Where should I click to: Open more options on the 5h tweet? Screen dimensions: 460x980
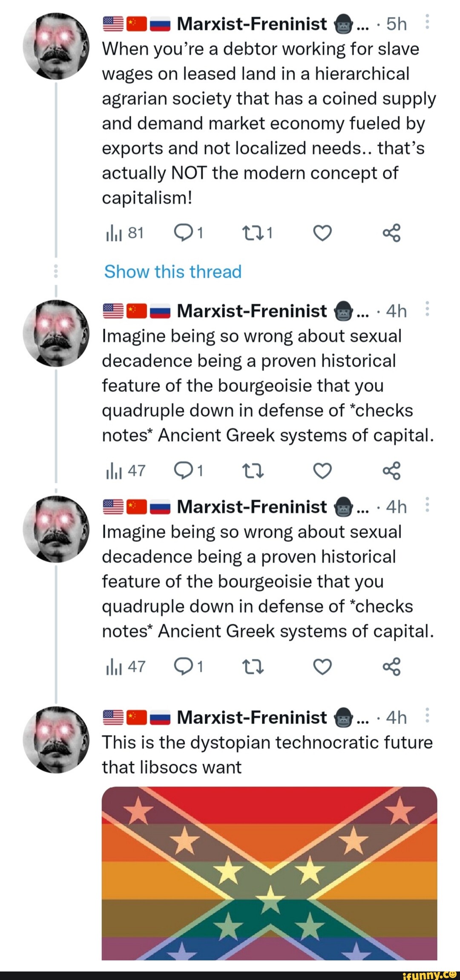pos(428,23)
